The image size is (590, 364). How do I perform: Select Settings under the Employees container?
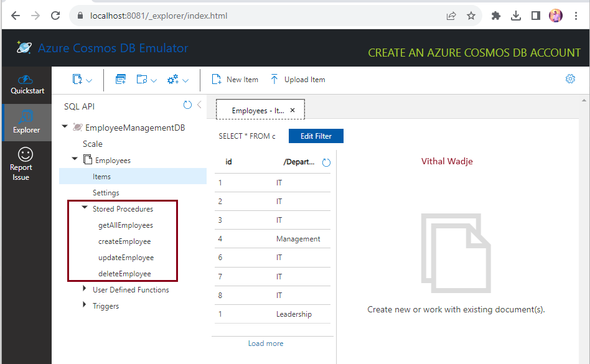106,192
